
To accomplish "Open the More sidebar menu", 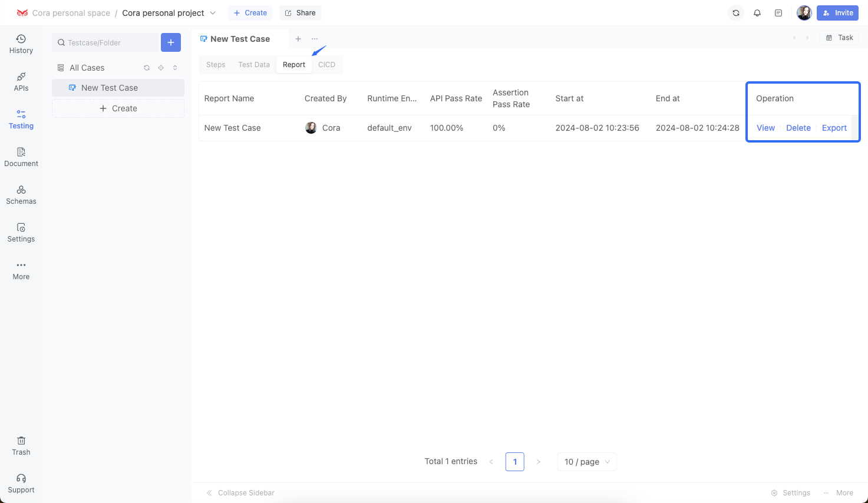I will point(21,270).
